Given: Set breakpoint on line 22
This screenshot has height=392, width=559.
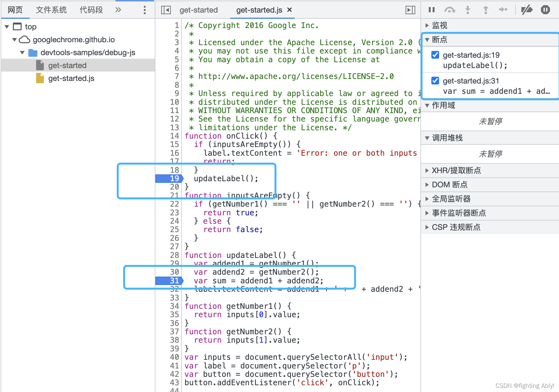Looking at the screenshot, I should [x=174, y=204].
